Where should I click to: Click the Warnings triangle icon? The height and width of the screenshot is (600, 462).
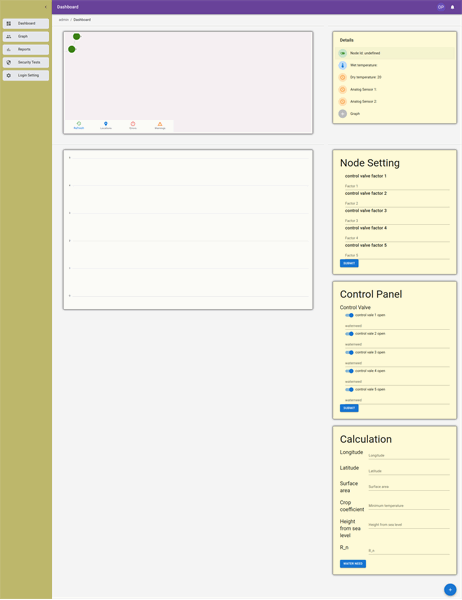click(160, 124)
